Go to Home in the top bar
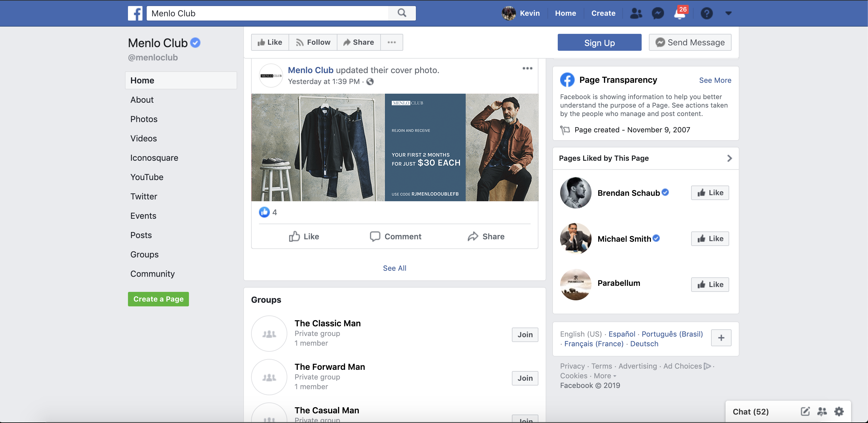Viewport: 868px width, 423px height. point(565,13)
